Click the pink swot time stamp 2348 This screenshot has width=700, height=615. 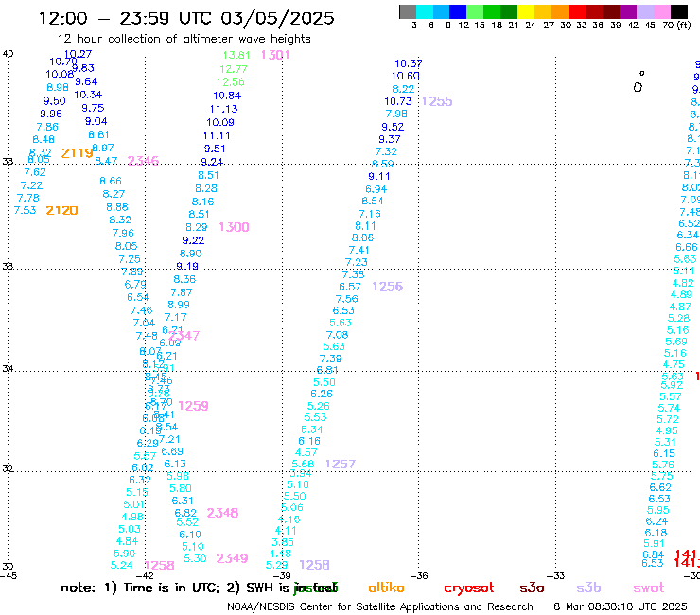(x=222, y=513)
